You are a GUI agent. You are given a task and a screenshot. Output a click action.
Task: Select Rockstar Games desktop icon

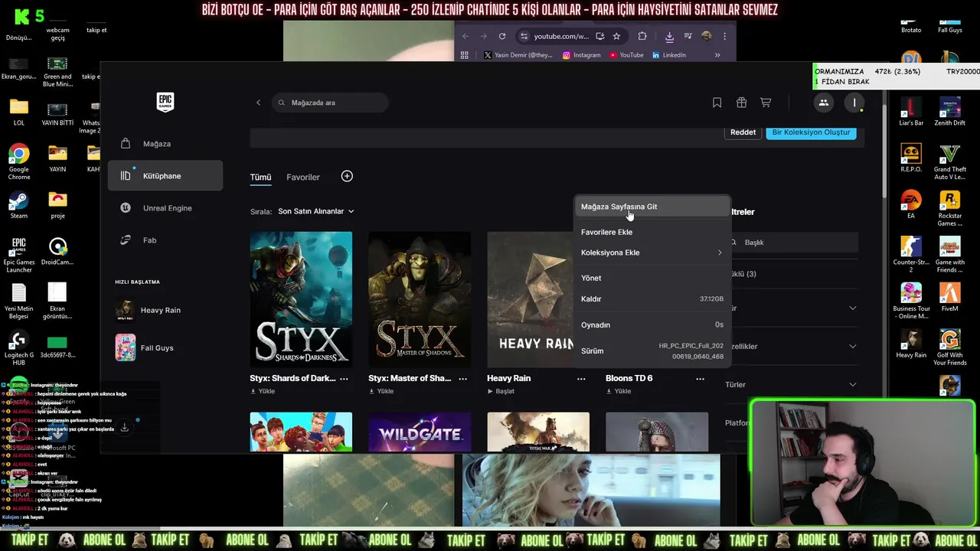950,209
